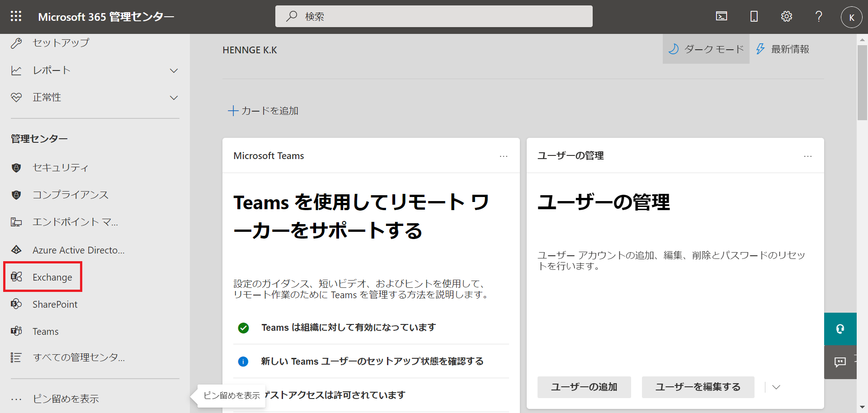Click the コンプライアンス shield icon

coord(16,195)
